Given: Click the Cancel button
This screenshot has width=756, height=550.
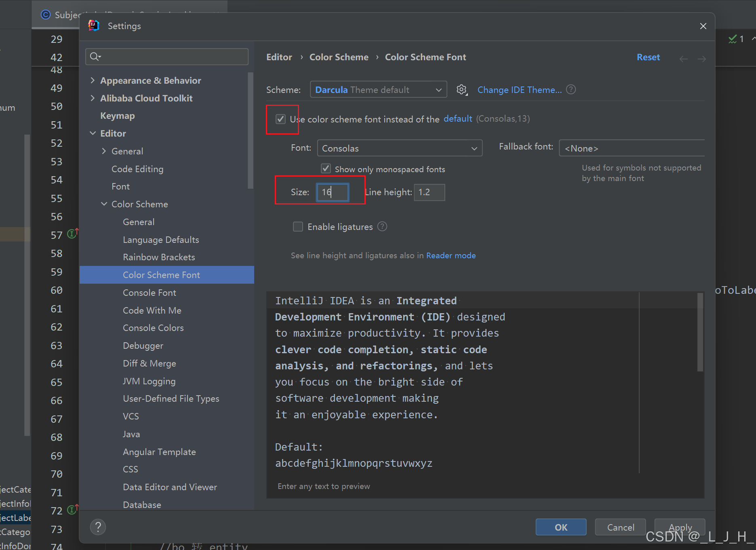Looking at the screenshot, I should coord(620,527).
